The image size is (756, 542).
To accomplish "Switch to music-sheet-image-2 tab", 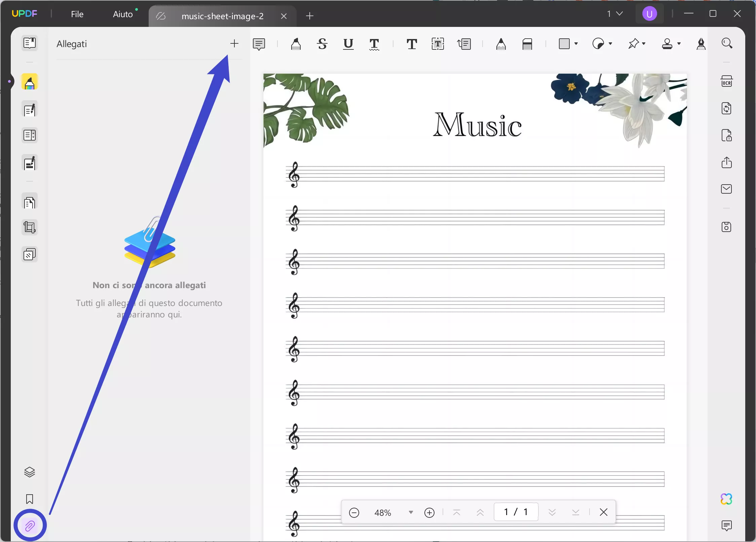I will (x=223, y=16).
